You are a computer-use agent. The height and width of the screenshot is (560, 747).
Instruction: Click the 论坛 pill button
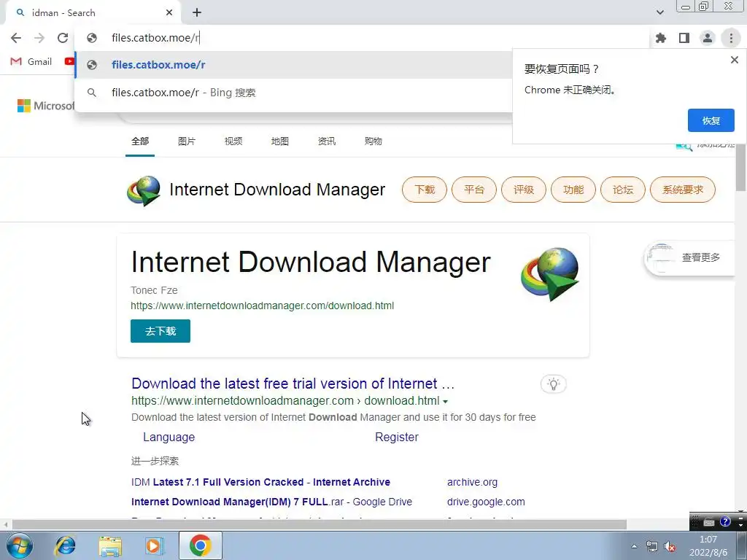[623, 190]
